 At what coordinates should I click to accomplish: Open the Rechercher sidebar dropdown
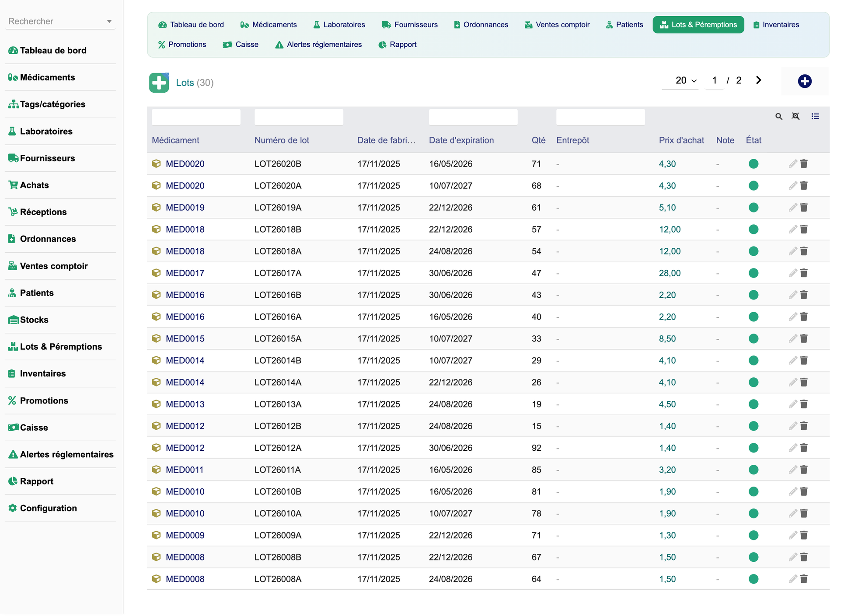tap(60, 21)
